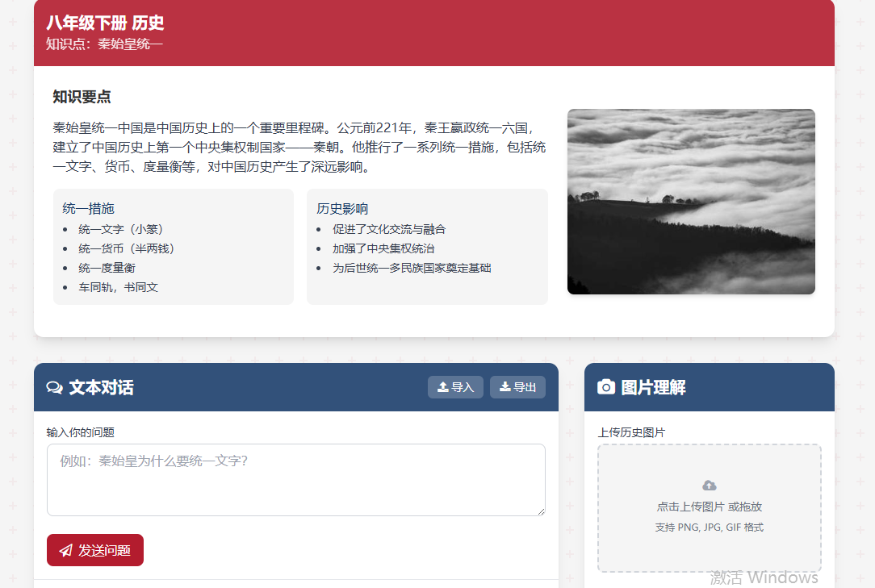Click the cloud upload icon in the drop zone

(x=710, y=486)
